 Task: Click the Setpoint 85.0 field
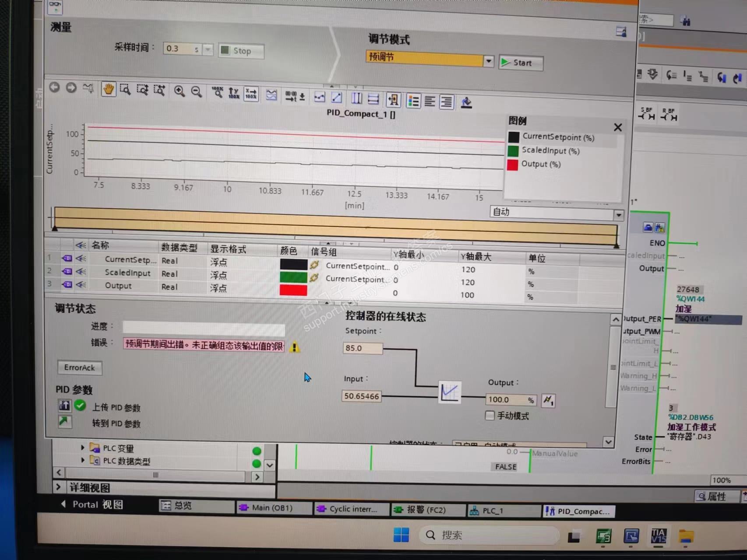pyautogui.click(x=363, y=348)
